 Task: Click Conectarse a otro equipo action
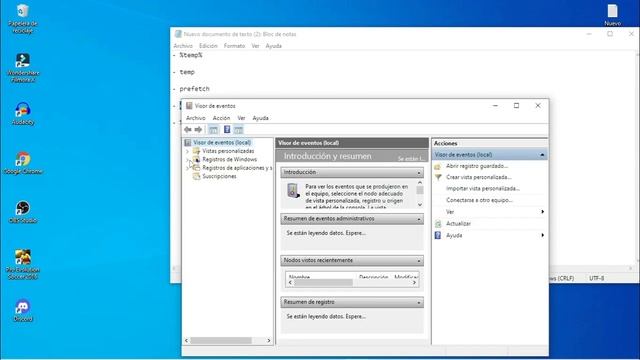(479, 200)
